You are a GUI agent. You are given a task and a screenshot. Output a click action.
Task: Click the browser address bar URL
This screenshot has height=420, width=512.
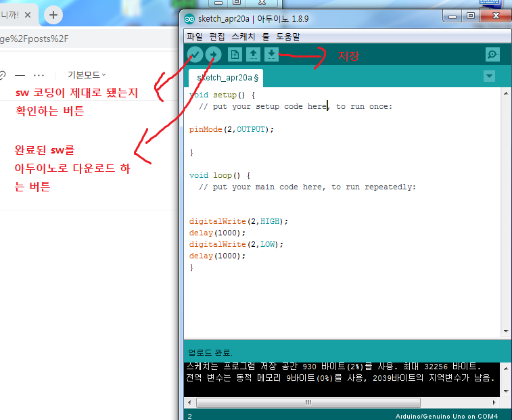tap(34, 39)
